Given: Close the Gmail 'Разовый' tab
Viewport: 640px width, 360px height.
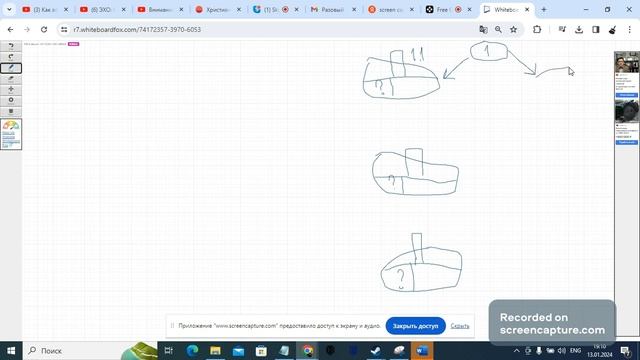Looking at the screenshot, I should coord(354,9).
